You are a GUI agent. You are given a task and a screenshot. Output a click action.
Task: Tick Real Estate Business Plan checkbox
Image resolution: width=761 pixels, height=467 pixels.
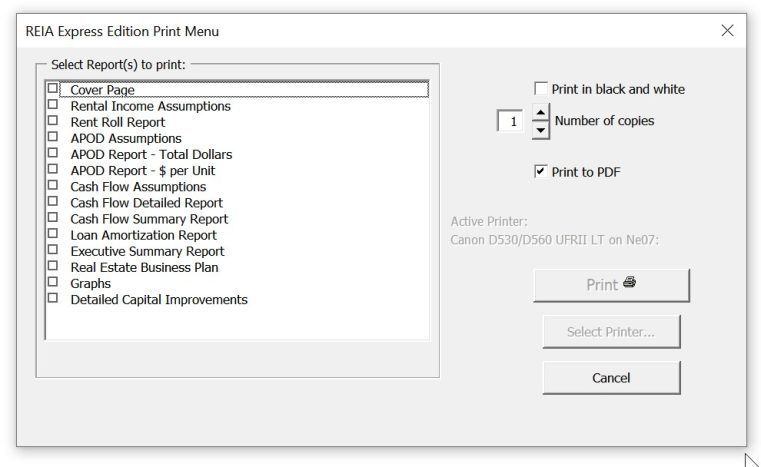[53, 266]
